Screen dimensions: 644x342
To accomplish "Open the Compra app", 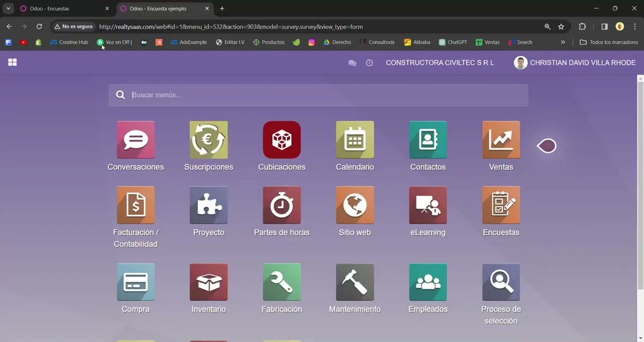I will pos(136,282).
